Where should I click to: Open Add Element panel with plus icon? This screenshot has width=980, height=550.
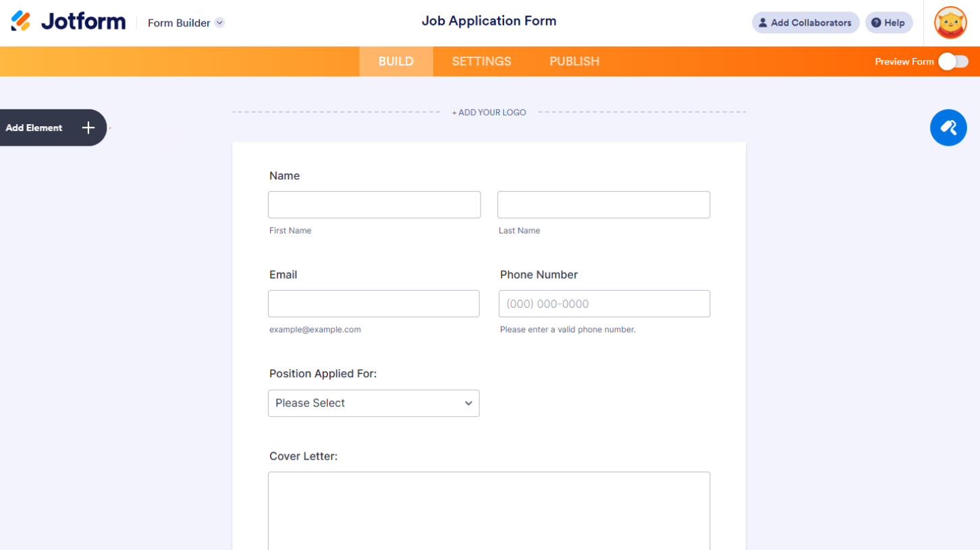(88, 128)
